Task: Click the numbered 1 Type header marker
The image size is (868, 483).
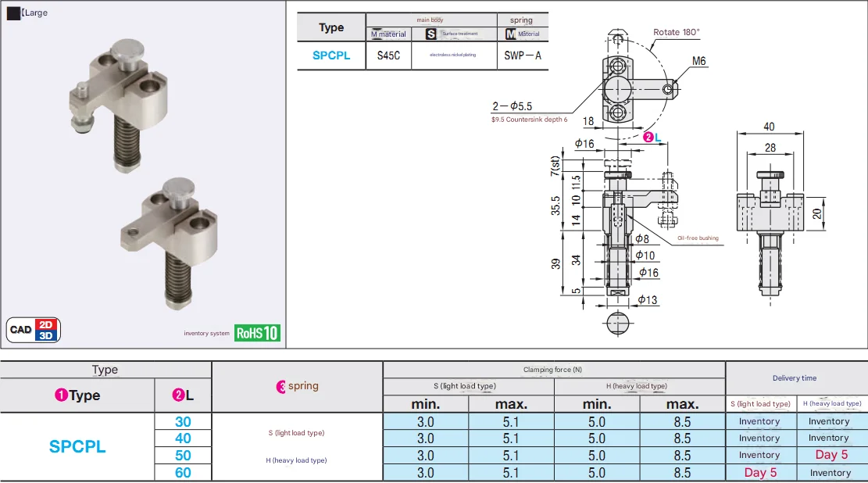Action: coord(61,395)
